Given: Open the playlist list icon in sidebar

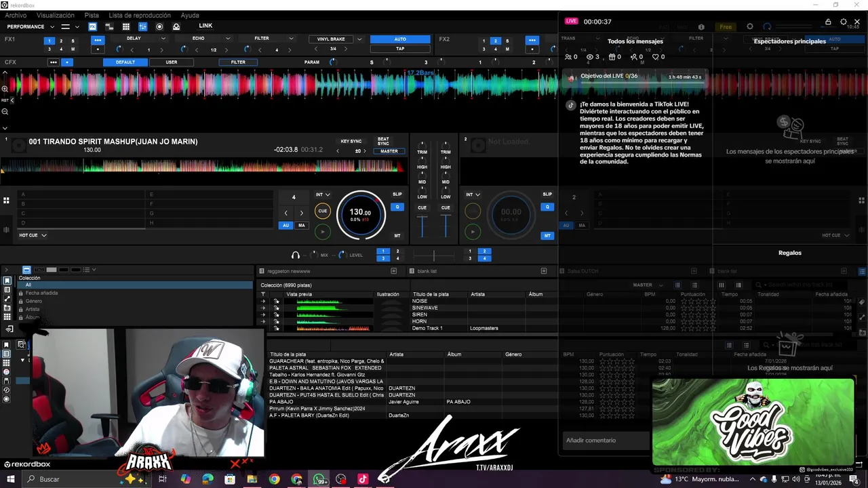Looking at the screenshot, I should (x=7, y=290).
